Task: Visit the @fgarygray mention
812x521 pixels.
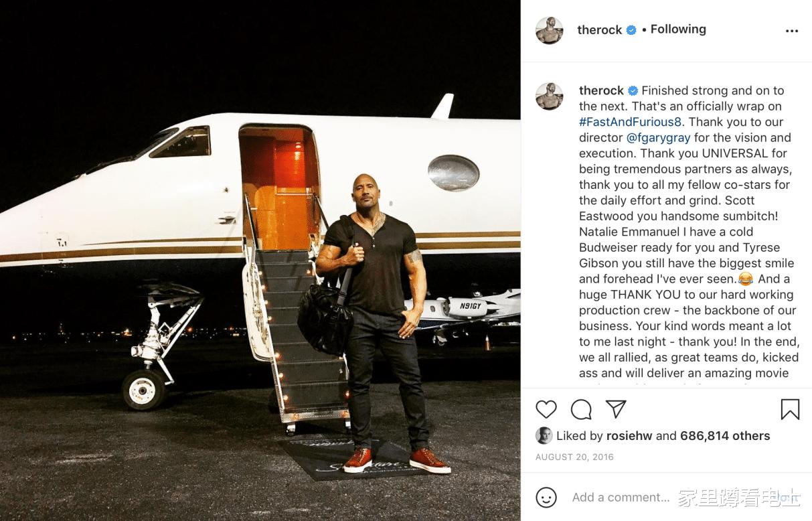Action: pos(658,138)
